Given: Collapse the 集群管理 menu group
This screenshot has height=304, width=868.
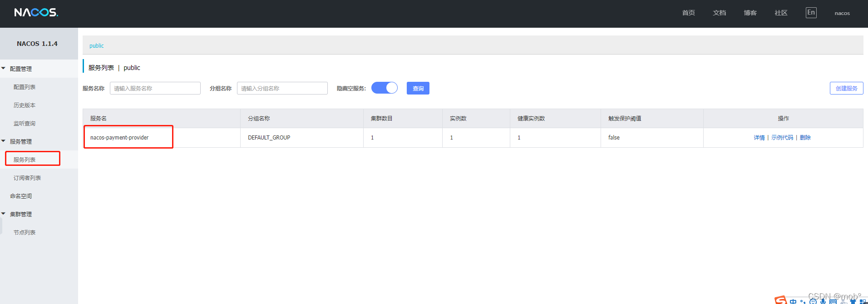Looking at the screenshot, I should pos(21,214).
